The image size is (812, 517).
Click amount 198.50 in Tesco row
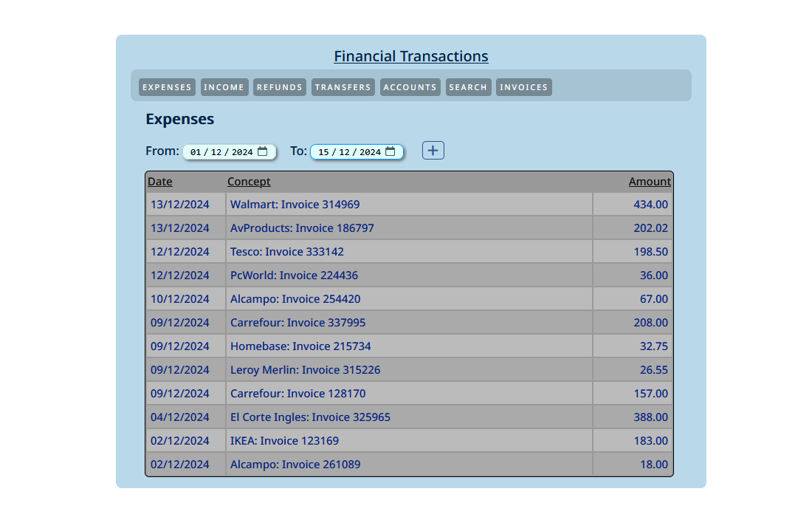point(650,252)
